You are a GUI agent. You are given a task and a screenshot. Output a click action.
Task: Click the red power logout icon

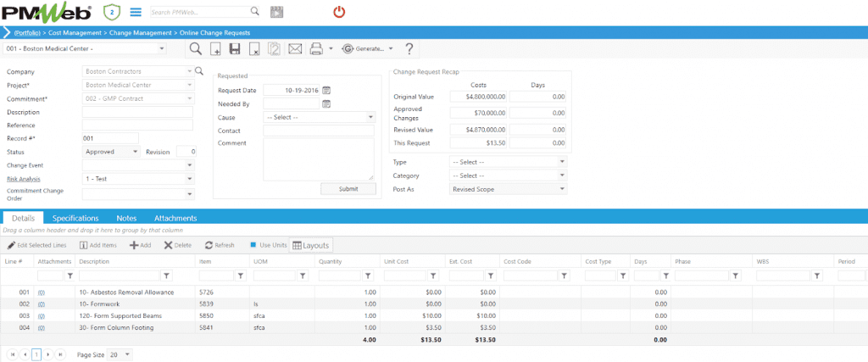pos(339,12)
